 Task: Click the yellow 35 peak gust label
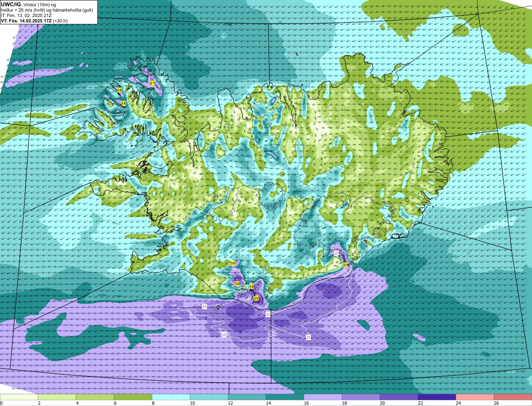(256, 298)
